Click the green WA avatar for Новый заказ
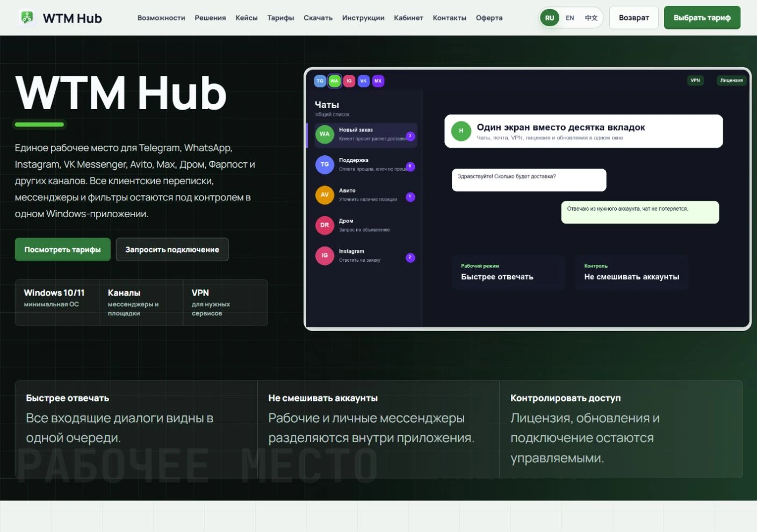This screenshot has width=757, height=532. pos(325,134)
